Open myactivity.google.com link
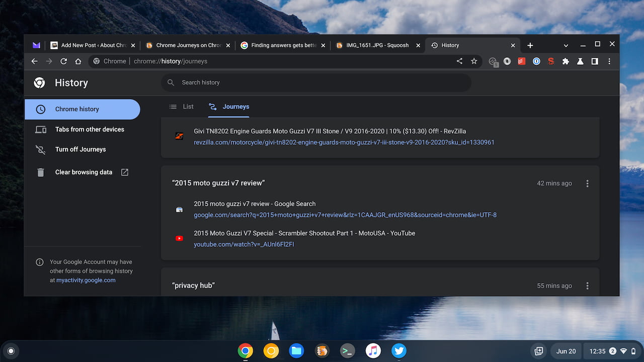The width and height of the screenshot is (644, 362). point(86,280)
